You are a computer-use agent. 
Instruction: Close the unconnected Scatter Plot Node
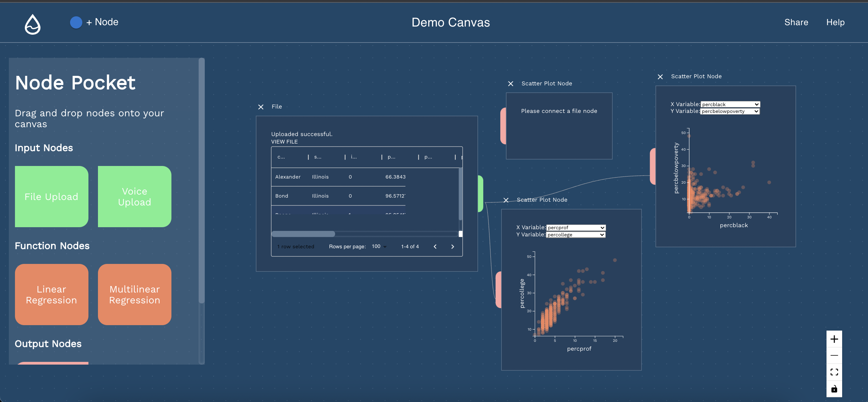[x=511, y=84]
